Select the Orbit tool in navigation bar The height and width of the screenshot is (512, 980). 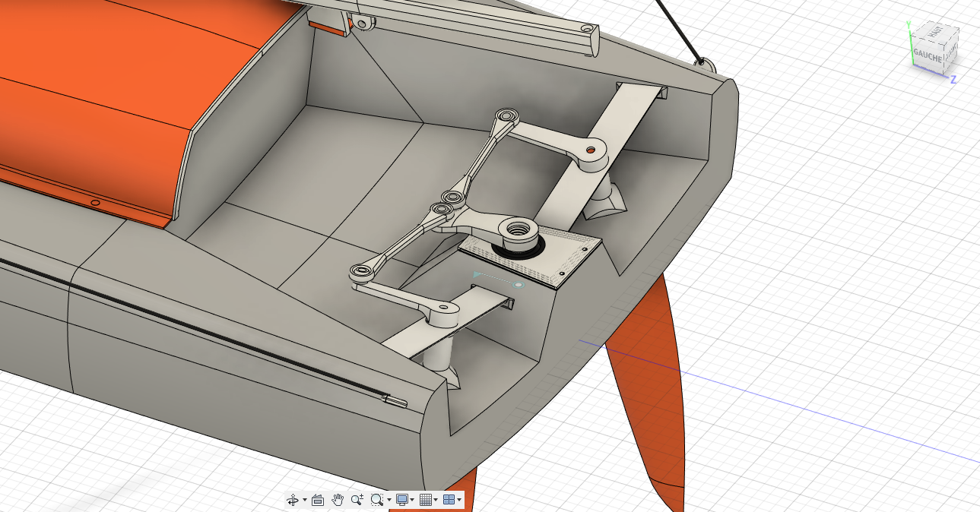[293, 500]
